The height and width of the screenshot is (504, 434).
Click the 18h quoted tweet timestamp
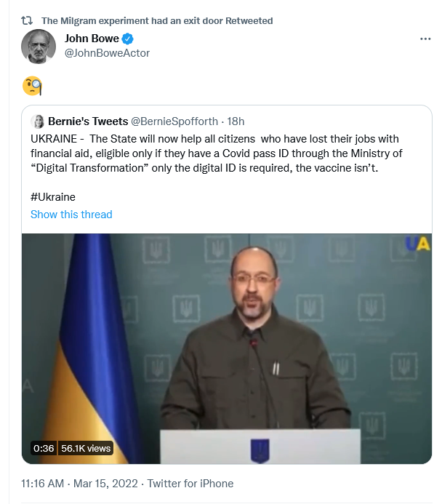click(x=236, y=121)
